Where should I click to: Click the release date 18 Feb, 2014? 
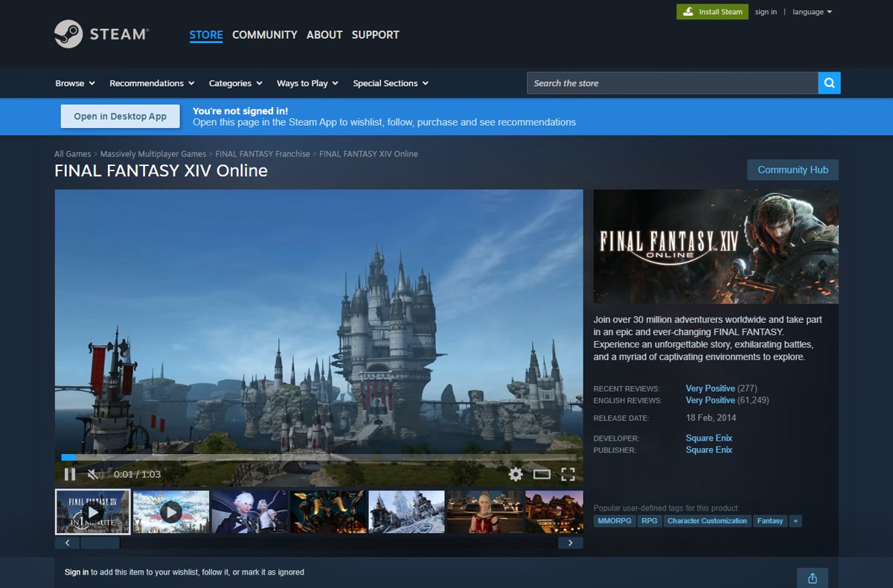tap(711, 418)
